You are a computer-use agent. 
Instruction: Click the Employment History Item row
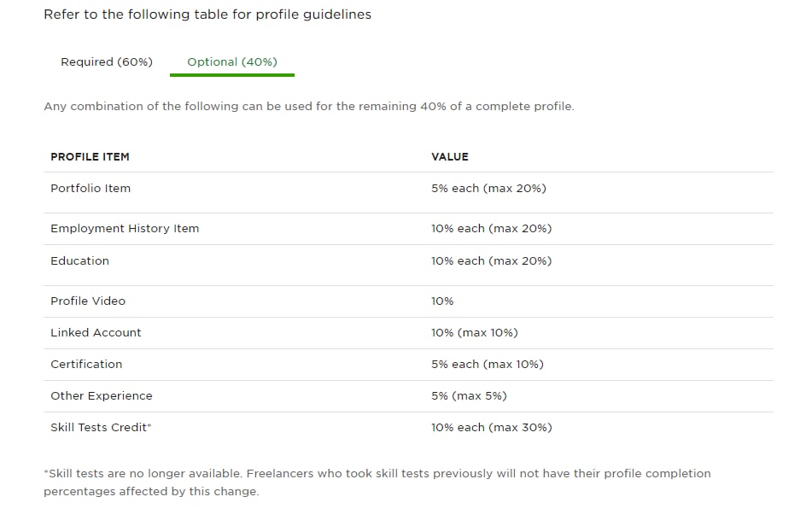click(x=408, y=229)
